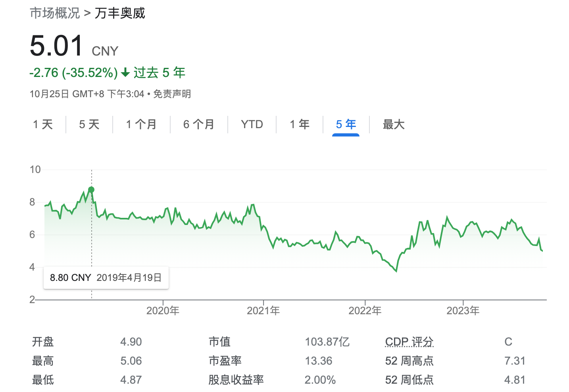
Task: Open the 市场概况 breadcrumb link
Action: coord(55,13)
